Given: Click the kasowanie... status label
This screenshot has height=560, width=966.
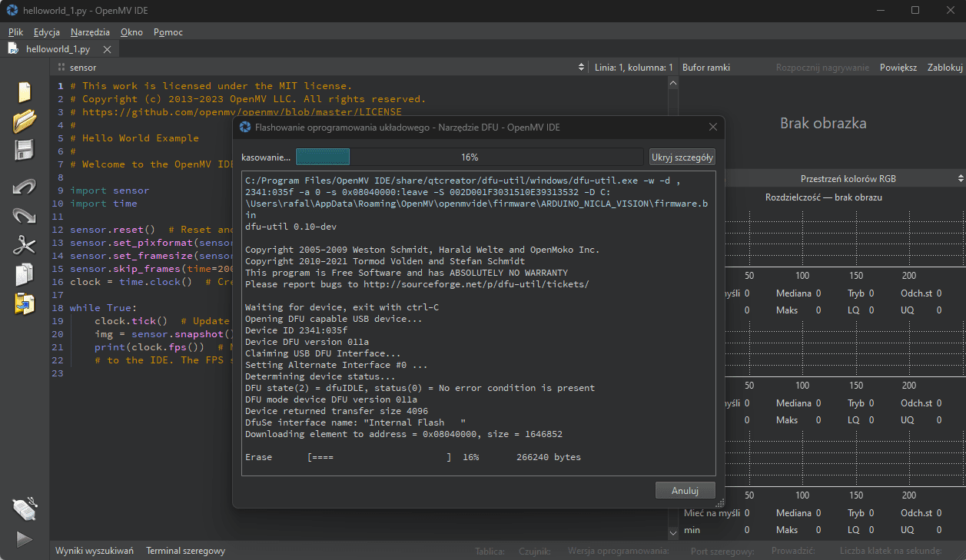Looking at the screenshot, I should (266, 157).
